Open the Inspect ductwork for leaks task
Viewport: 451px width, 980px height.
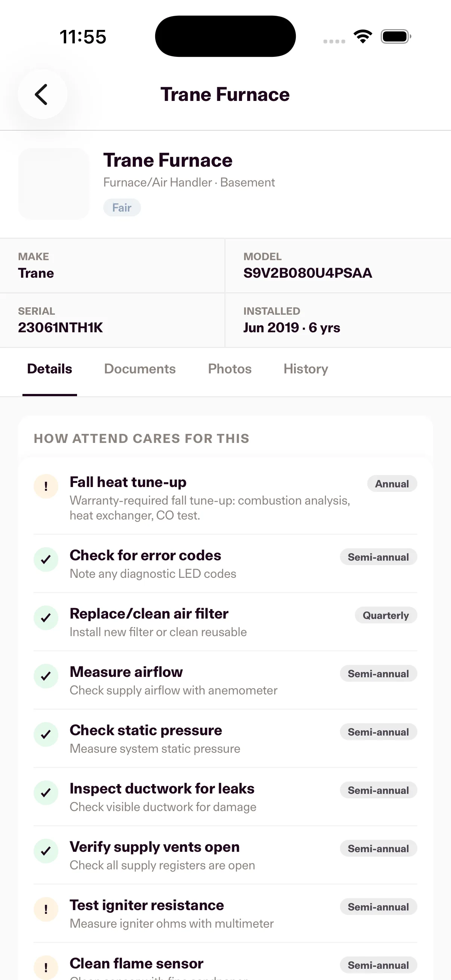point(225,796)
